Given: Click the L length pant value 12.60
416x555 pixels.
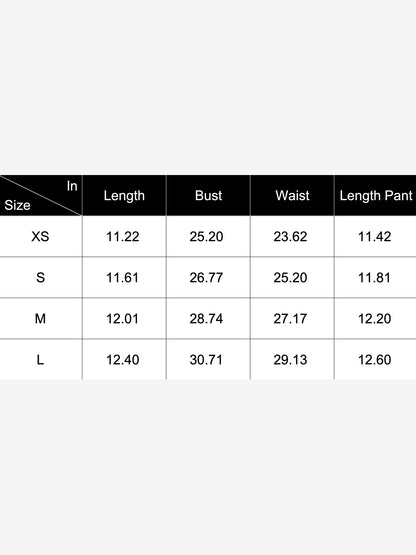Looking at the screenshot, I should (x=375, y=360).
